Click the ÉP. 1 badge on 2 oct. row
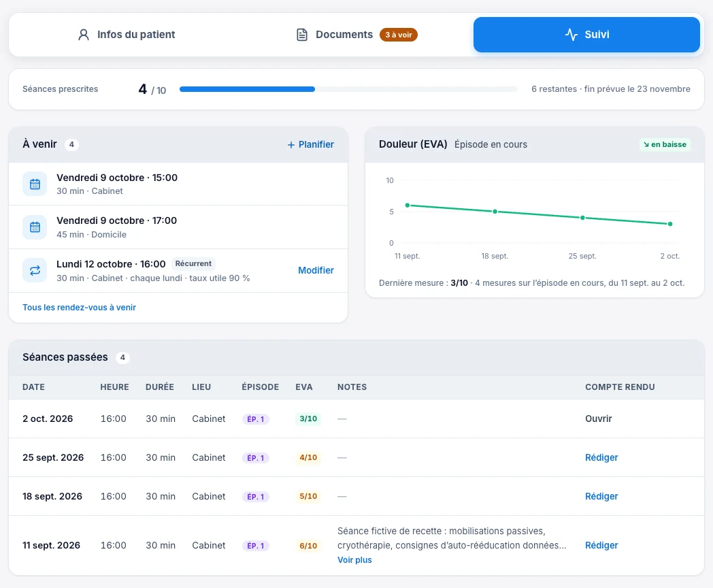Screen dimensions: 713x588 tap(256, 419)
